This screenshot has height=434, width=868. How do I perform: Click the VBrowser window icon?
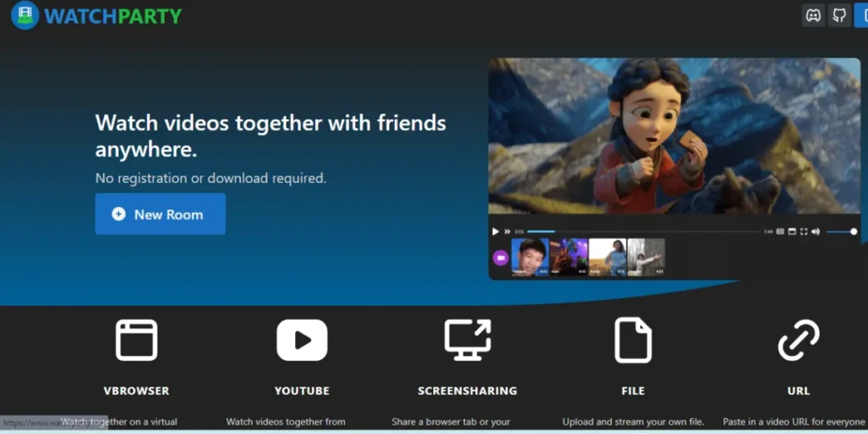click(x=136, y=341)
